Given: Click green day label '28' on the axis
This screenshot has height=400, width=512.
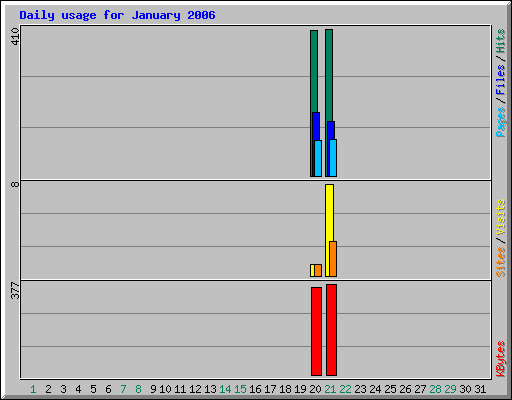Looking at the screenshot, I should [x=435, y=389].
